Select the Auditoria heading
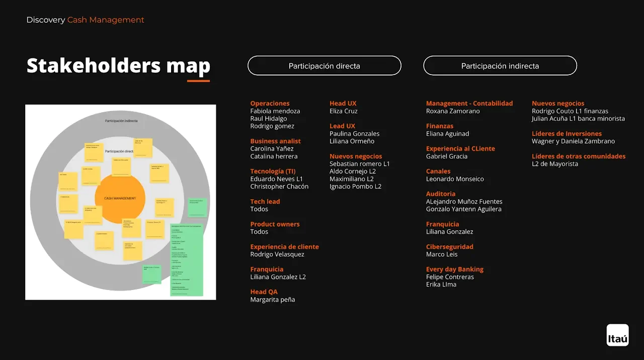This screenshot has height=360, width=644. tap(440, 194)
